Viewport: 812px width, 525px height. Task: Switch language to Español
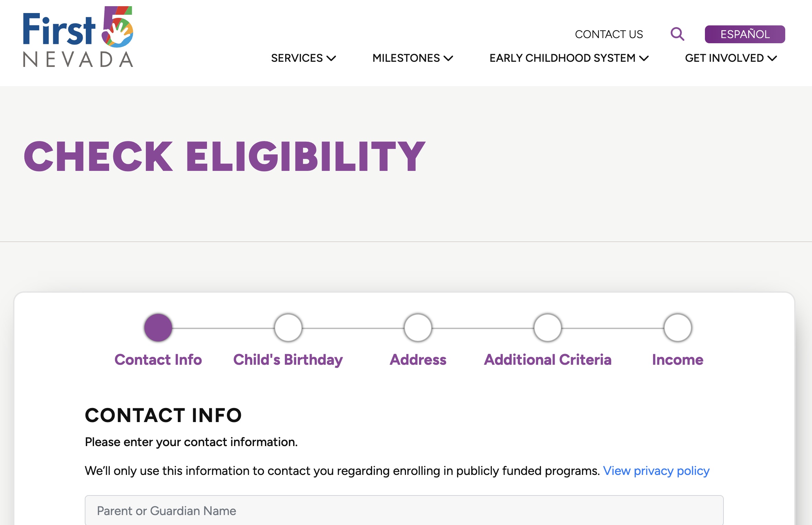click(x=744, y=34)
